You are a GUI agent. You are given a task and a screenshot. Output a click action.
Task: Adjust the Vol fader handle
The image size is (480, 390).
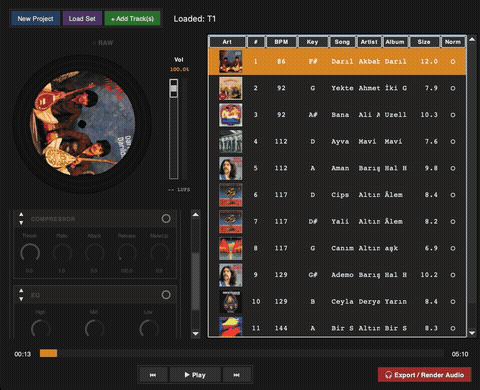173,88
